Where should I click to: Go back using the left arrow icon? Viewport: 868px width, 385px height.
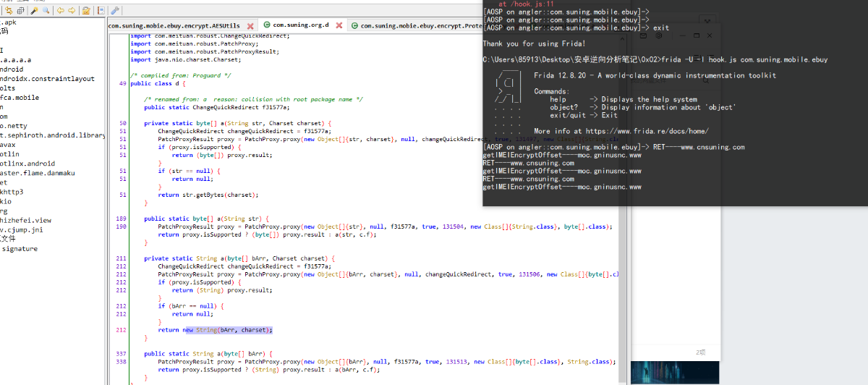coord(61,10)
